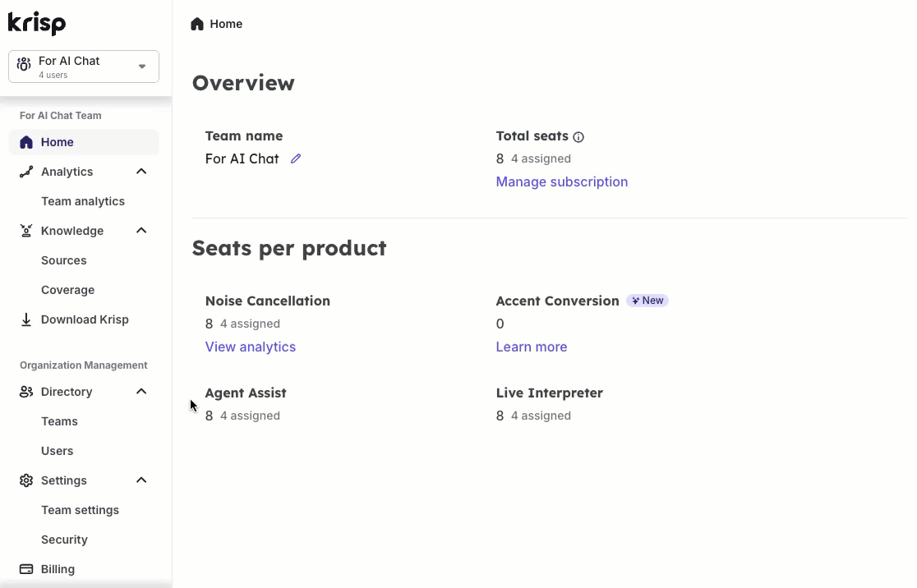Click the Directory people icon

tap(26, 393)
